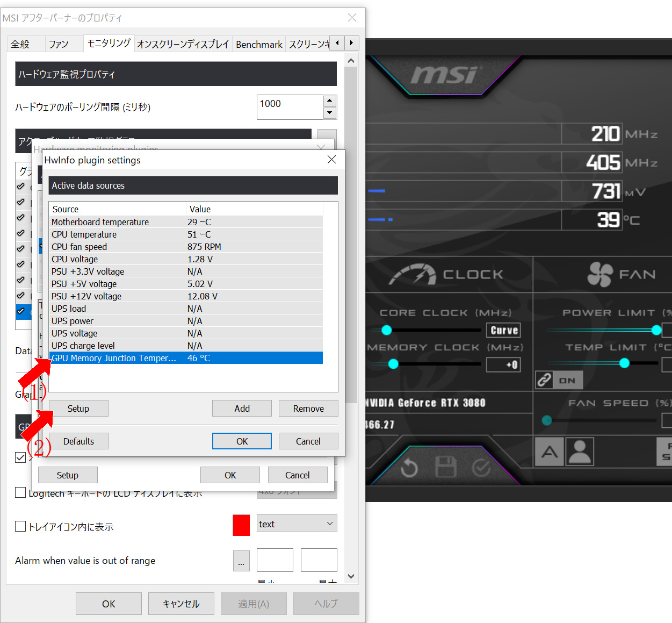
Task: Adjust the Power Limit slider handle
Action: pyautogui.click(x=656, y=330)
